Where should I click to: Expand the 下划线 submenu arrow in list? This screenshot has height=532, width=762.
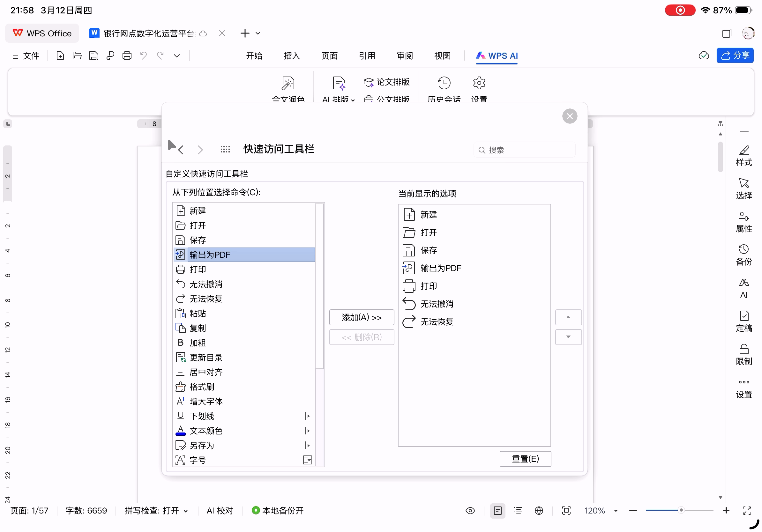click(307, 416)
